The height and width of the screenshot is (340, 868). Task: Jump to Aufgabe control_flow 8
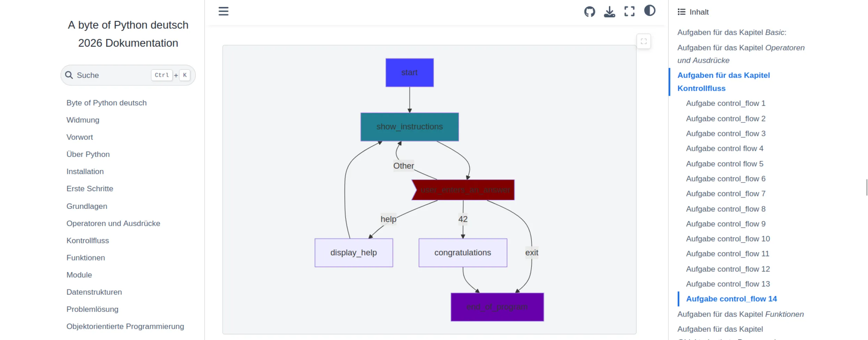(x=726, y=209)
